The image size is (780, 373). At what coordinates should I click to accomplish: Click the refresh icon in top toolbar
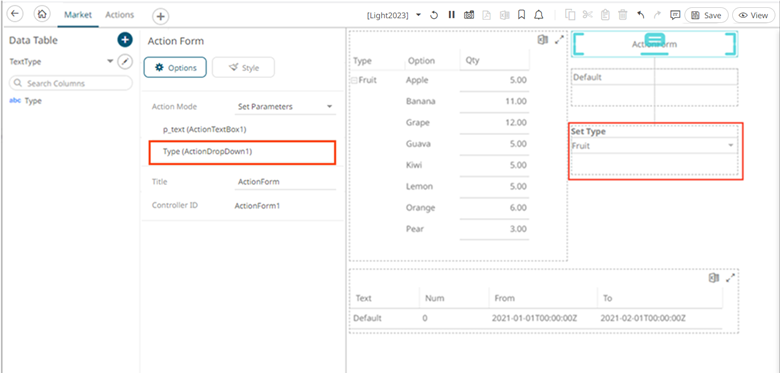(x=434, y=15)
